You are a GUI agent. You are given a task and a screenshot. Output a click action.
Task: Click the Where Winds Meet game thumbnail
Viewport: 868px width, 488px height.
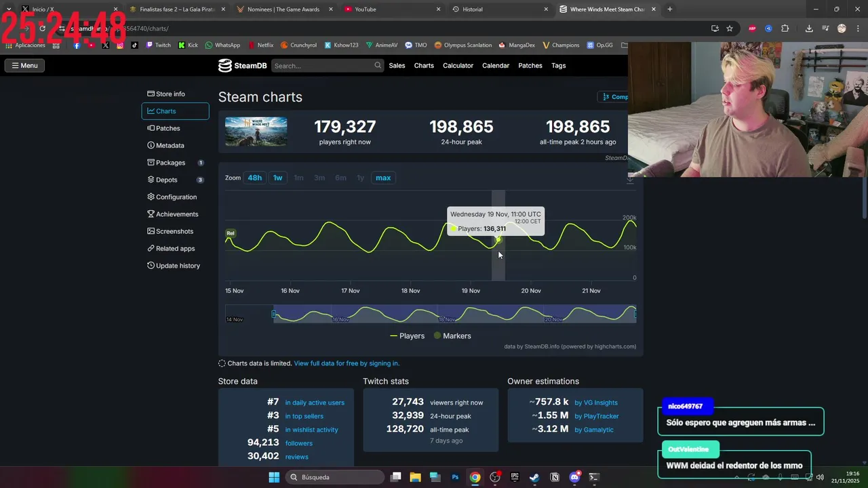coord(256,132)
